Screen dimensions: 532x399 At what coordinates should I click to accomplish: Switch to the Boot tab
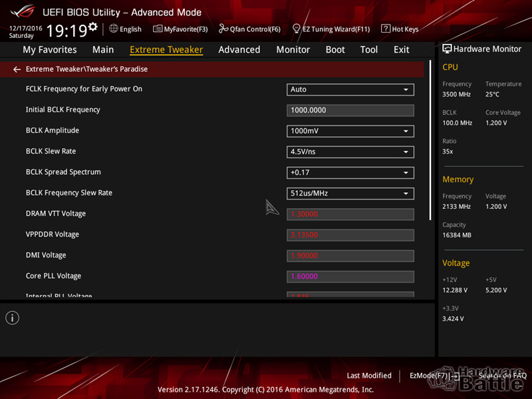[x=335, y=50]
